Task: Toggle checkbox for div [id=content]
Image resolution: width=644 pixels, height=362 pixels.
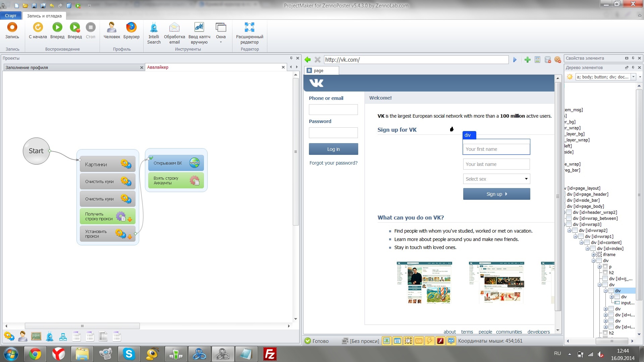Action: [x=587, y=242]
